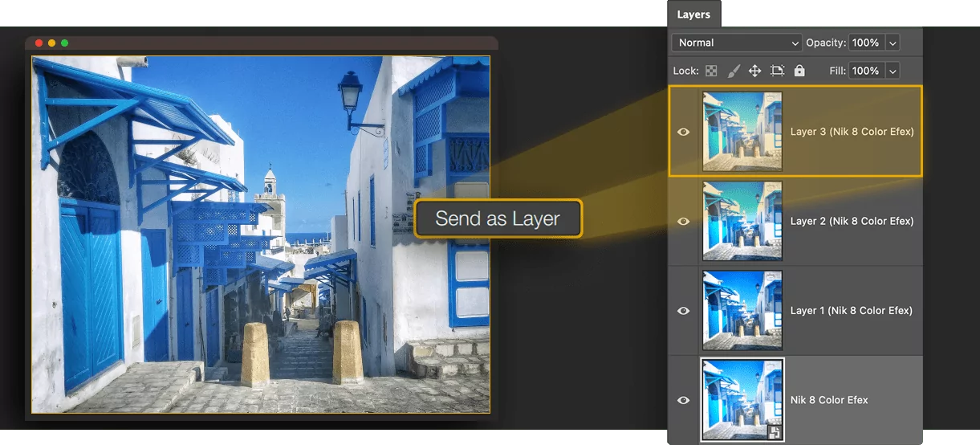Image resolution: width=980 pixels, height=445 pixels.
Task: Click the Layer 1 thumbnail preview
Action: tap(742, 311)
